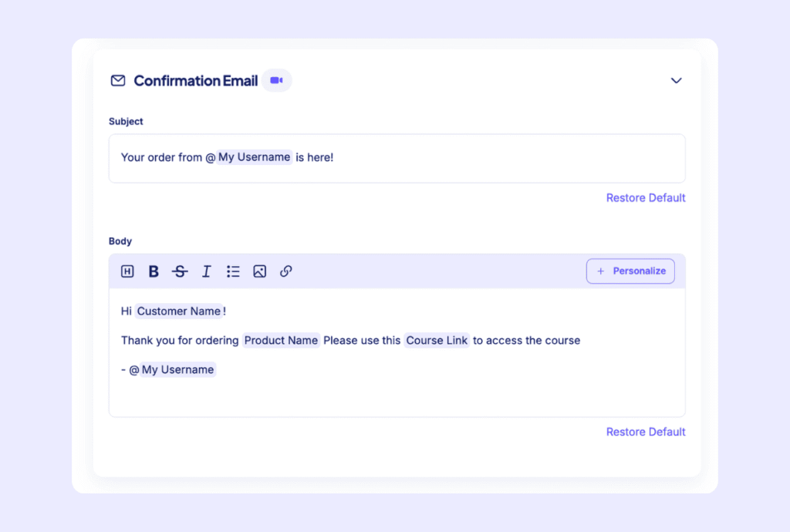
Task: Toggle italic text formatting
Action: pos(207,271)
